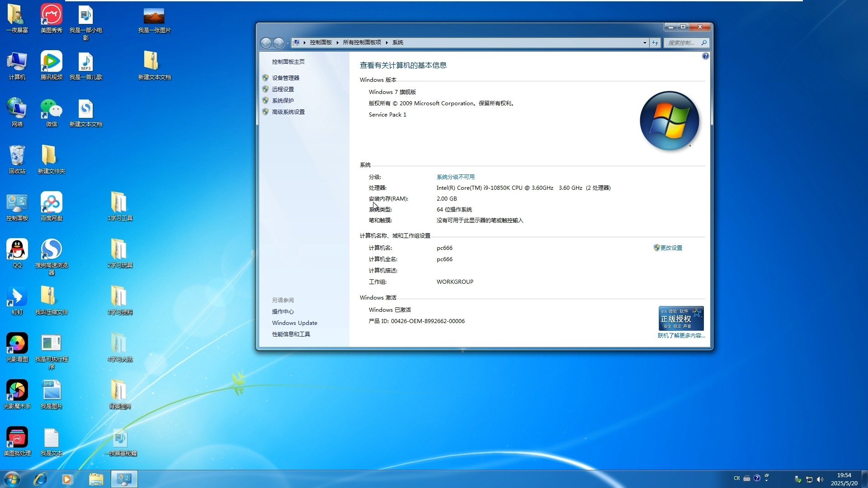This screenshot has height=488, width=868.
Task: Click 更改设置 for computer name
Action: pyautogui.click(x=671, y=248)
